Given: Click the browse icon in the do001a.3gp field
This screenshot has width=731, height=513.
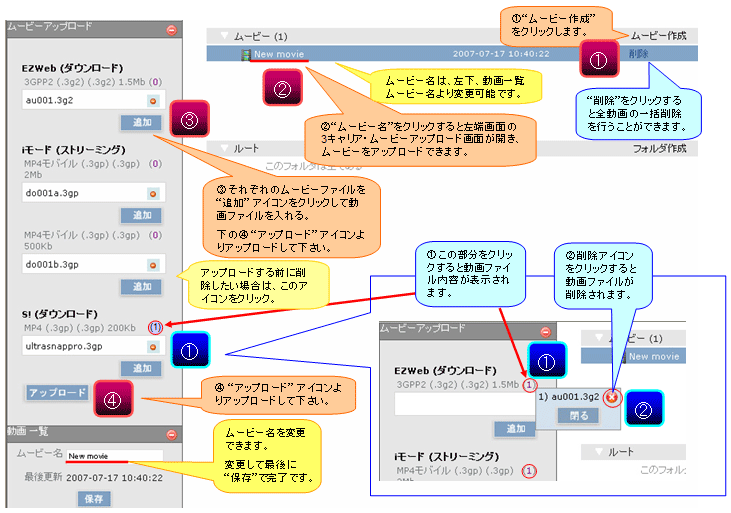Looking at the screenshot, I should coord(153,194).
